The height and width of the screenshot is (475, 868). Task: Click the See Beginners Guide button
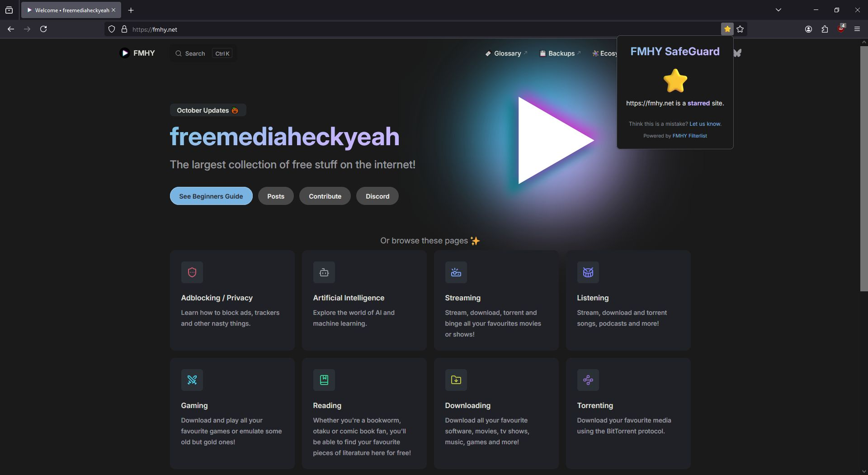[x=211, y=196]
